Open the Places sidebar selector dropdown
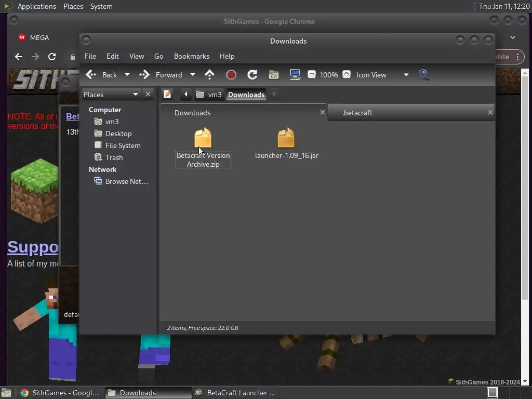The width and height of the screenshot is (532, 399). (x=111, y=95)
